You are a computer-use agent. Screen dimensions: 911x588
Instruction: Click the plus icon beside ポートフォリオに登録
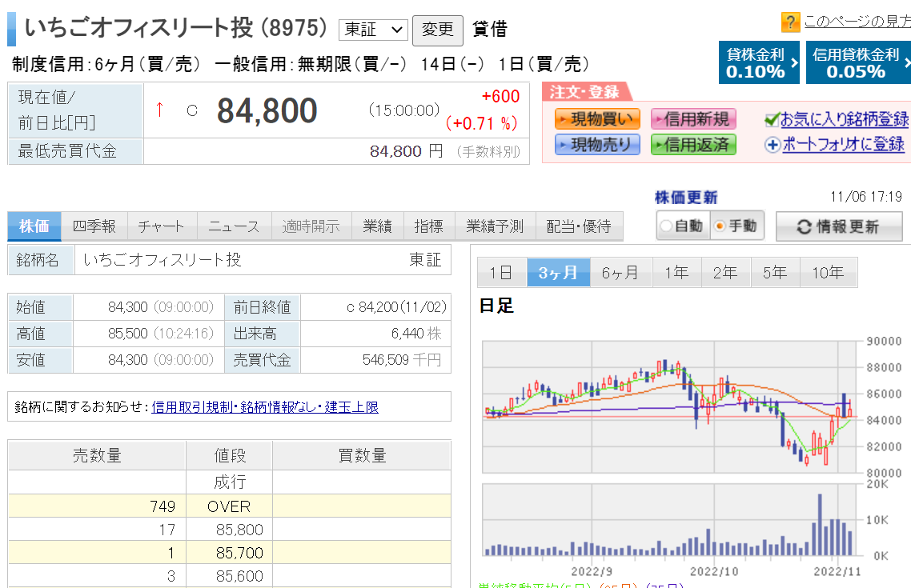coord(773,145)
